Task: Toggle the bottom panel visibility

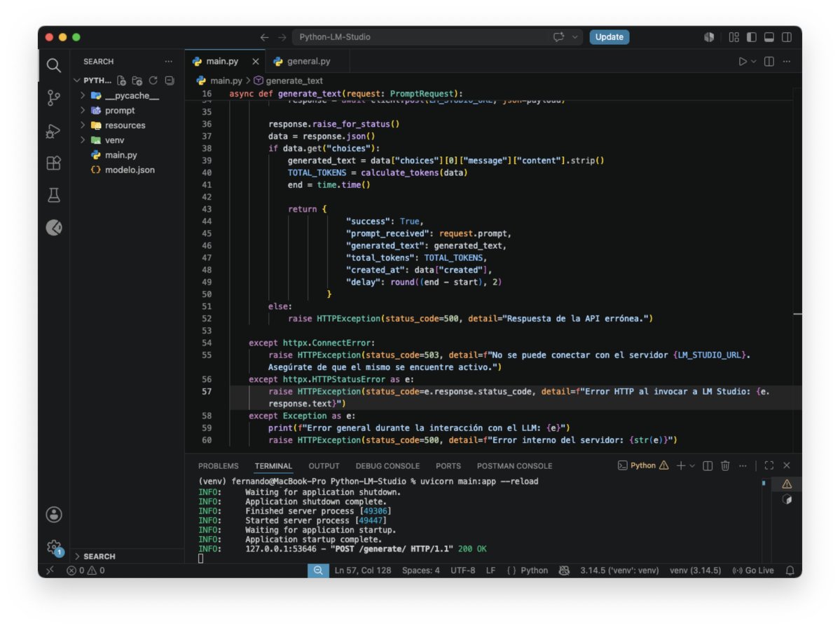Action: (x=769, y=37)
